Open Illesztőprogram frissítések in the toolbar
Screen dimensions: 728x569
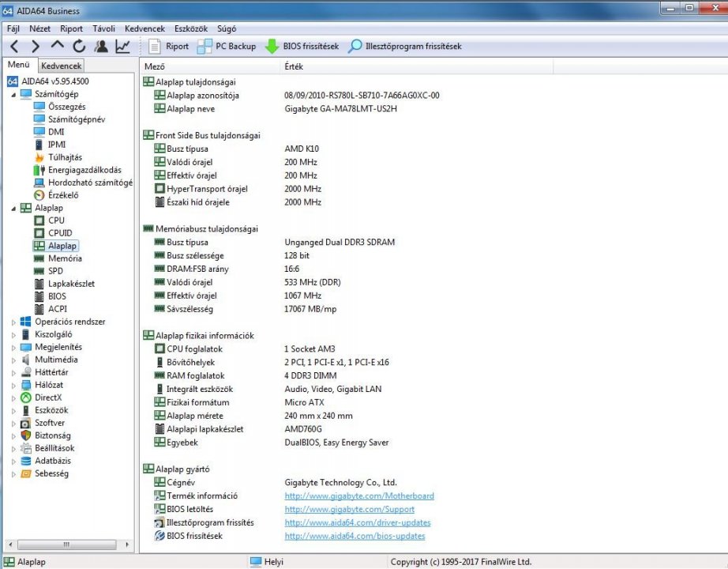[405, 46]
